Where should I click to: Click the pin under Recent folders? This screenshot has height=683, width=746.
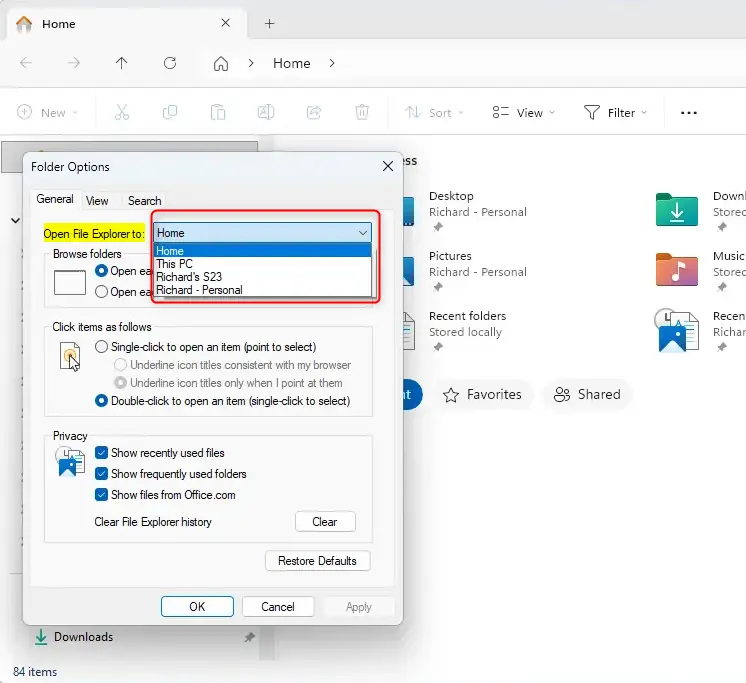tap(438, 347)
